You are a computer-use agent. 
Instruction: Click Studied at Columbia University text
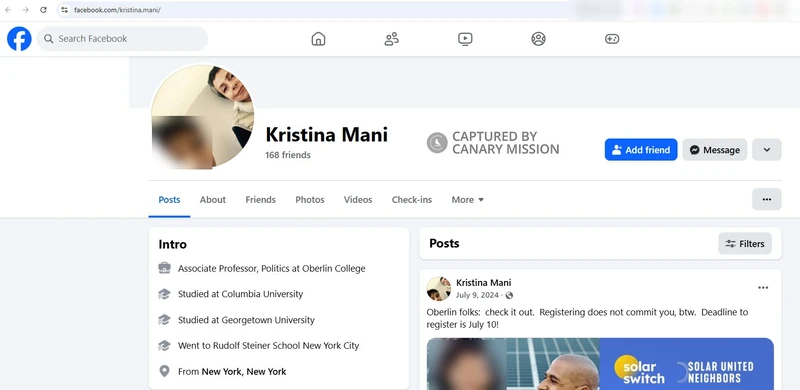(240, 294)
